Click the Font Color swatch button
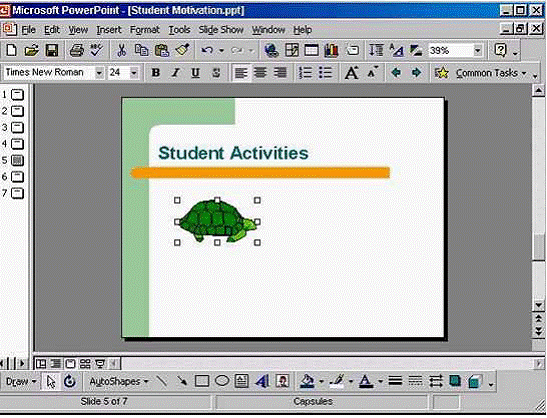The image size is (547, 418). tap(365, 381)
